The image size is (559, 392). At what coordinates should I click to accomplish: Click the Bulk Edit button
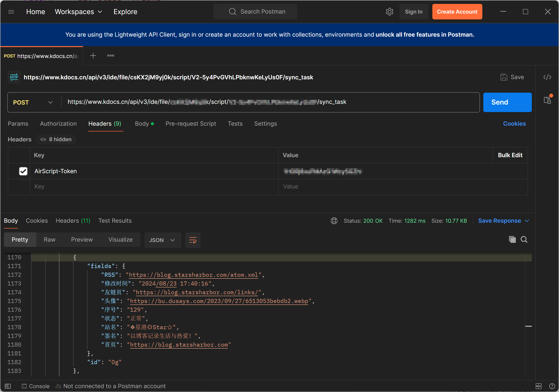pos(510,155)
